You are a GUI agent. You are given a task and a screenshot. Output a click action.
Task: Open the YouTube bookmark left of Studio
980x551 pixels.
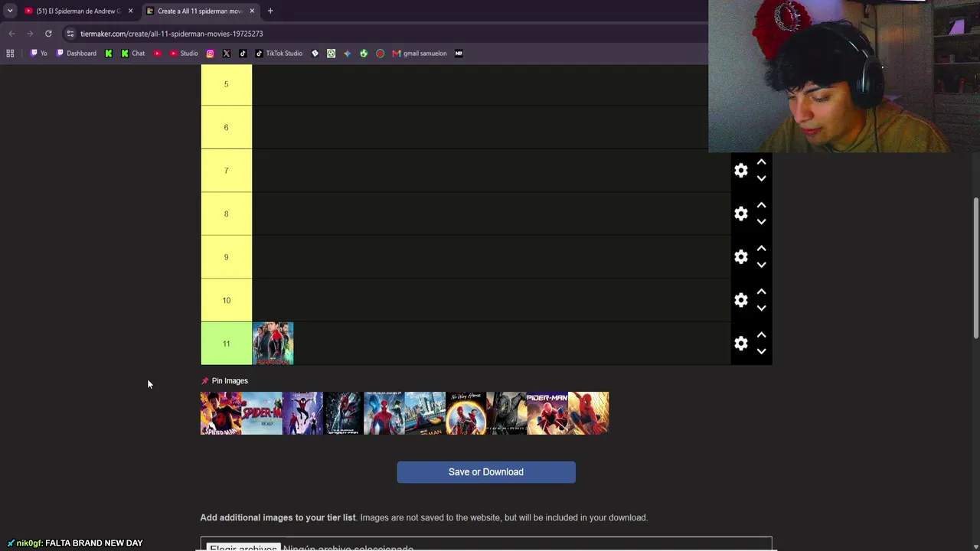(157, 54)
